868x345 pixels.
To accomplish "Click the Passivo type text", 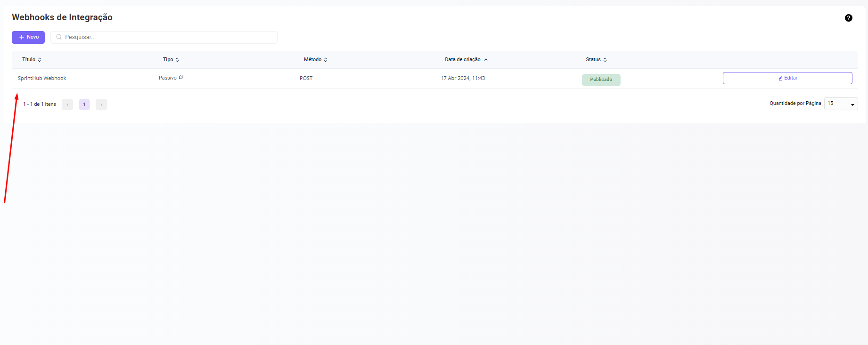I will pyautogui.click(x=167, y=78).
